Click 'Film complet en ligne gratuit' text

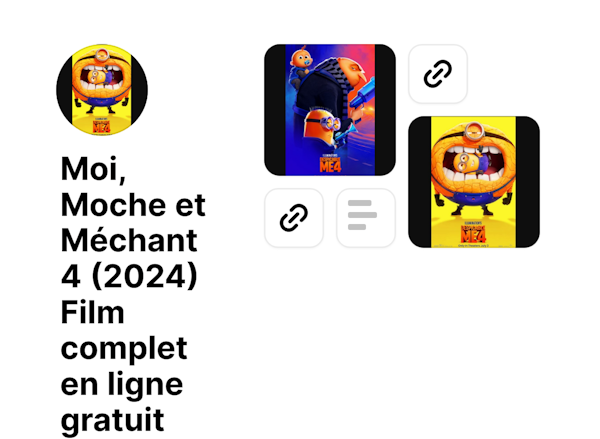tap(124, 366)
